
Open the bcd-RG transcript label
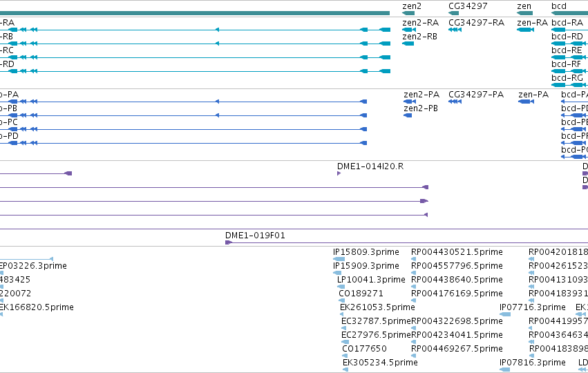point(567,78)
